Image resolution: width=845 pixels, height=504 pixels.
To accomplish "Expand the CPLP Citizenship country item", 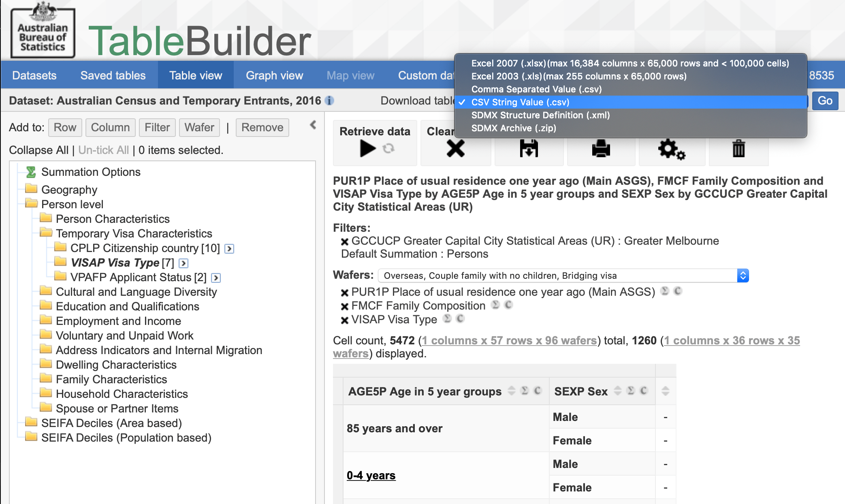I will pos(229,249).
